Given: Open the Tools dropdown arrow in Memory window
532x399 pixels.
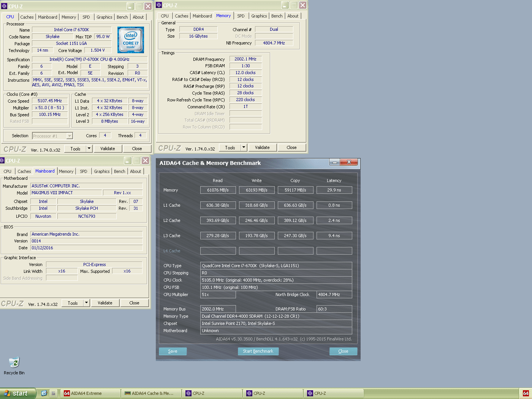Looking at the screenshot, I should (x=244, y=147).
